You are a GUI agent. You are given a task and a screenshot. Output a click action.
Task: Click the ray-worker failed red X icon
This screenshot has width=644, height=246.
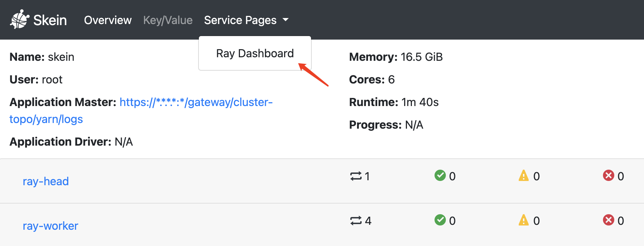coord(609,220)
